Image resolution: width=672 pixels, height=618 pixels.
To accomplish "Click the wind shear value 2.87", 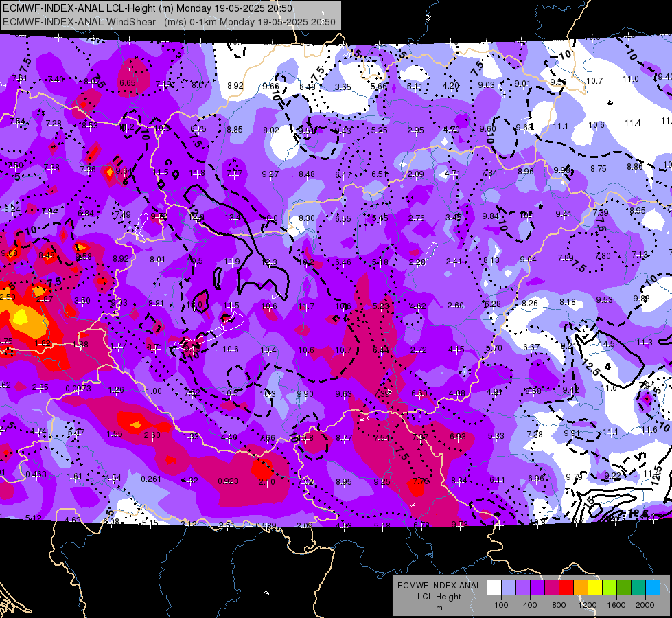I will tap(45, 299).
